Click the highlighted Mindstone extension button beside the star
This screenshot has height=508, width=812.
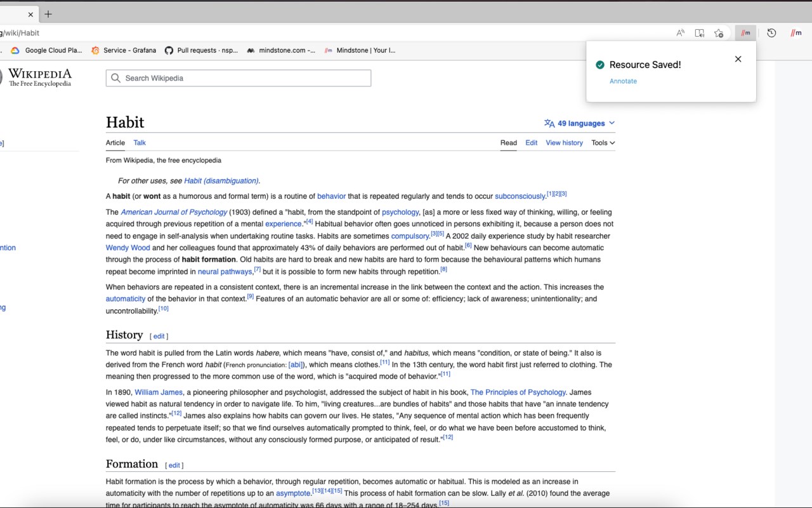746,33
